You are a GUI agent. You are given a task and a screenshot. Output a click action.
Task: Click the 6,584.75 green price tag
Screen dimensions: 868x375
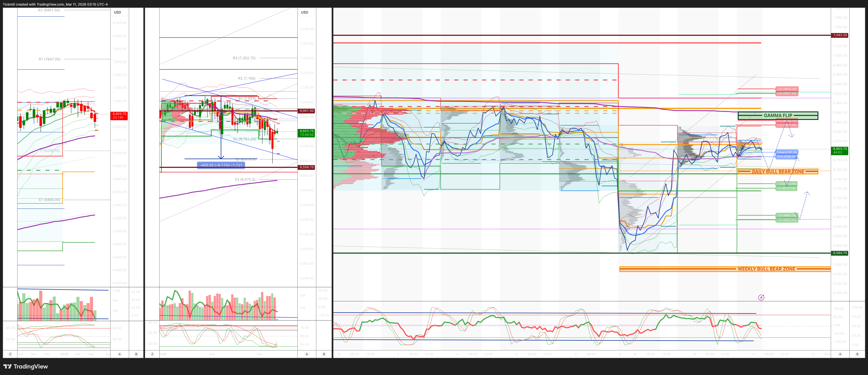point(839,253)
